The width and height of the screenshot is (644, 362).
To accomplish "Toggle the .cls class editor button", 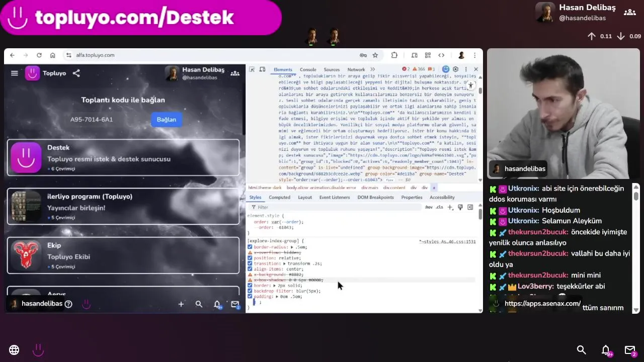I will (439, 207).
